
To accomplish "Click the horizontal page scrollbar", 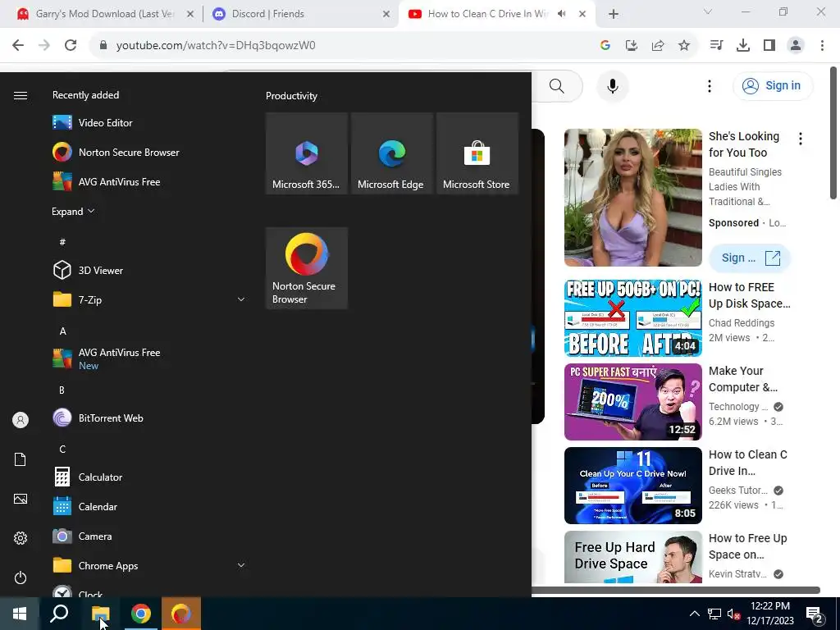I will tap(675, 590).
